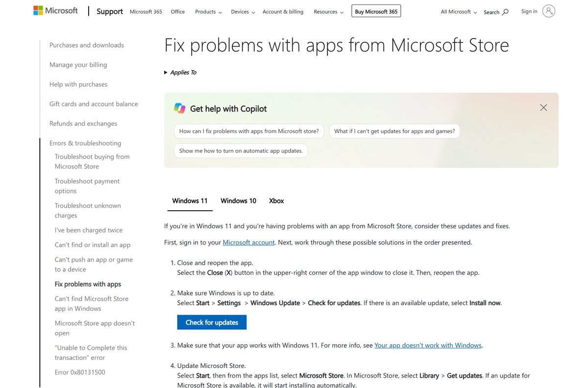Open Can't find Microsoft Store app in Windows
588x388 pixels.
click(92, 304)
